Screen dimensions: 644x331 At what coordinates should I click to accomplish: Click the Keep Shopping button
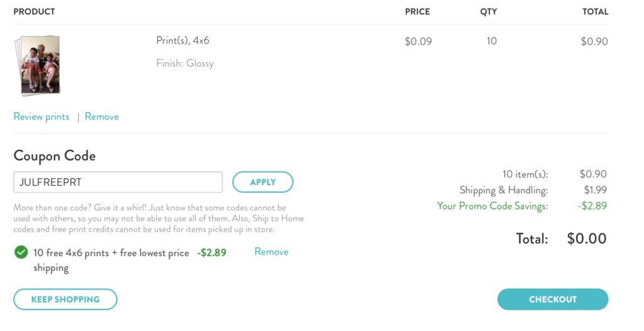coord(65,300)
